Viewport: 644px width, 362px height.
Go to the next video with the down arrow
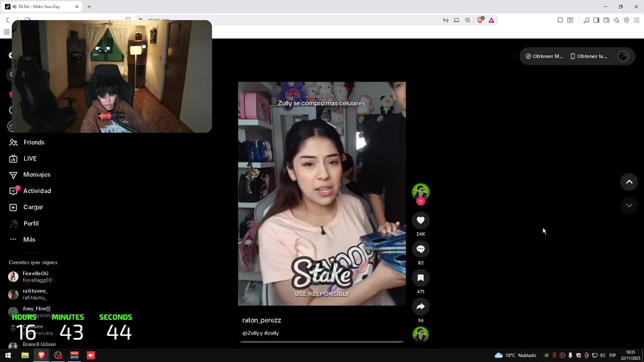pyautogui.click(x=629, y=205)
